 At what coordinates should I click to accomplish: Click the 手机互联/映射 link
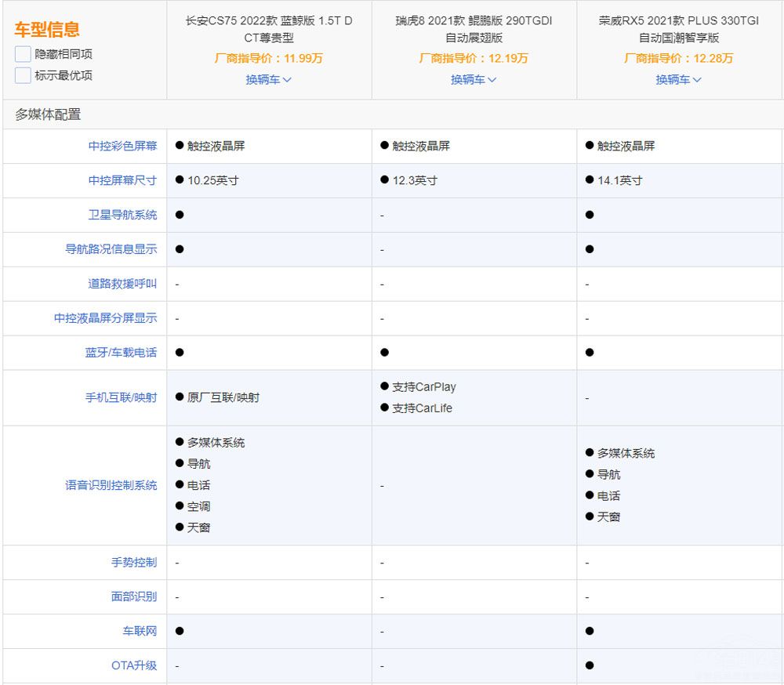[121, 397]
